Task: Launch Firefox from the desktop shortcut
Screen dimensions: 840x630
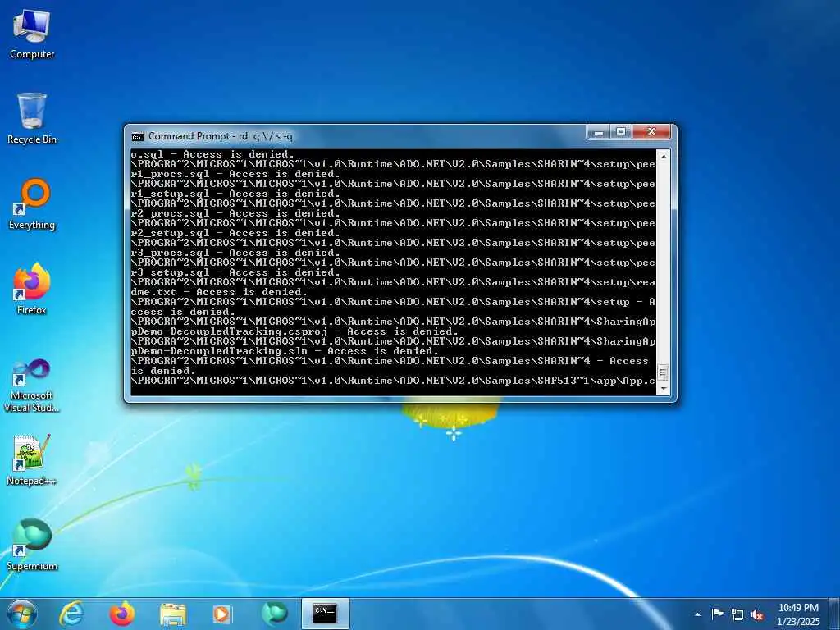Action: click(32, 290)
